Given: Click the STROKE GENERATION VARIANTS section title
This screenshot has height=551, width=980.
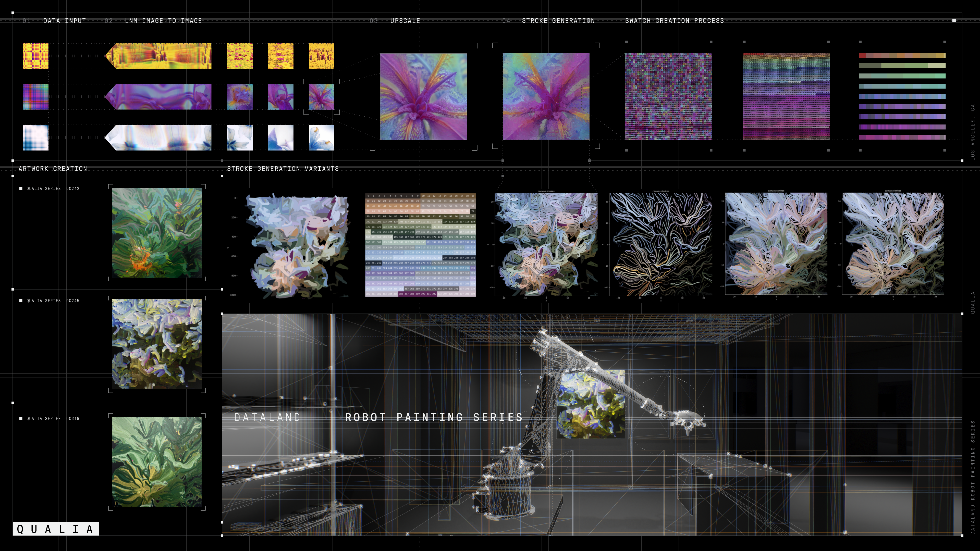Looking at the screenshot, I should (x=283, y=168).
